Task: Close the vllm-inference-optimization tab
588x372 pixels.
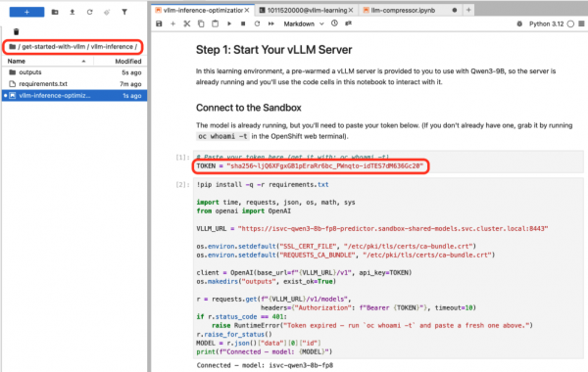Action: pos(247,10)
